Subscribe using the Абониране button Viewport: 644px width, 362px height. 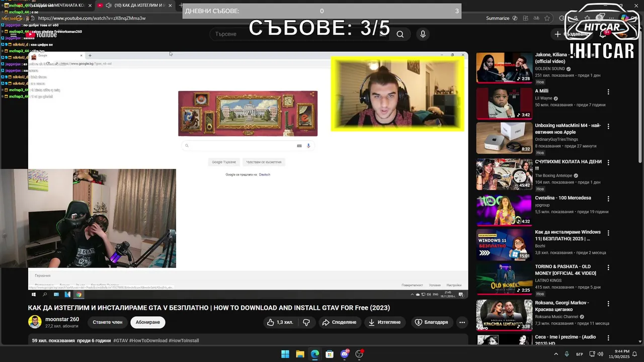pos(147,322)
